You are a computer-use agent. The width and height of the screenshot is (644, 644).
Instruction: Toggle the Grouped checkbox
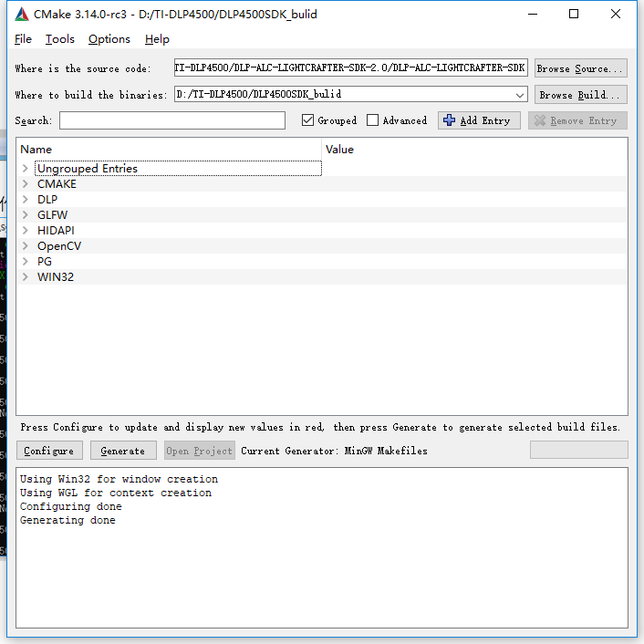click(307, 120)
